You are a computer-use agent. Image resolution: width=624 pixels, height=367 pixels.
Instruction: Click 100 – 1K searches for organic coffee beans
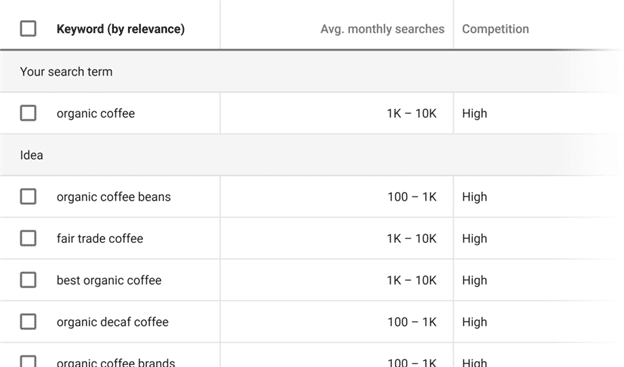coord(412,197)
